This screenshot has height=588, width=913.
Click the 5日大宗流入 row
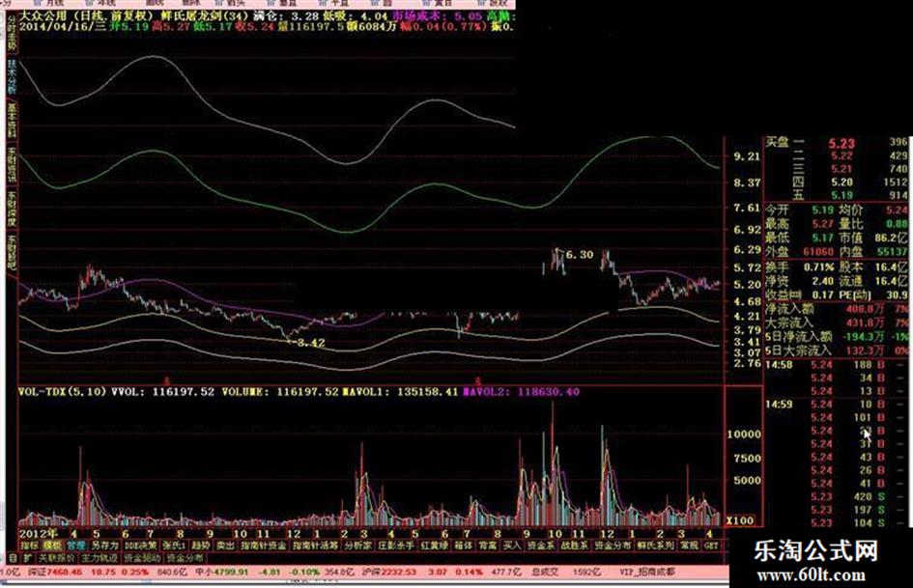[836, 350]
